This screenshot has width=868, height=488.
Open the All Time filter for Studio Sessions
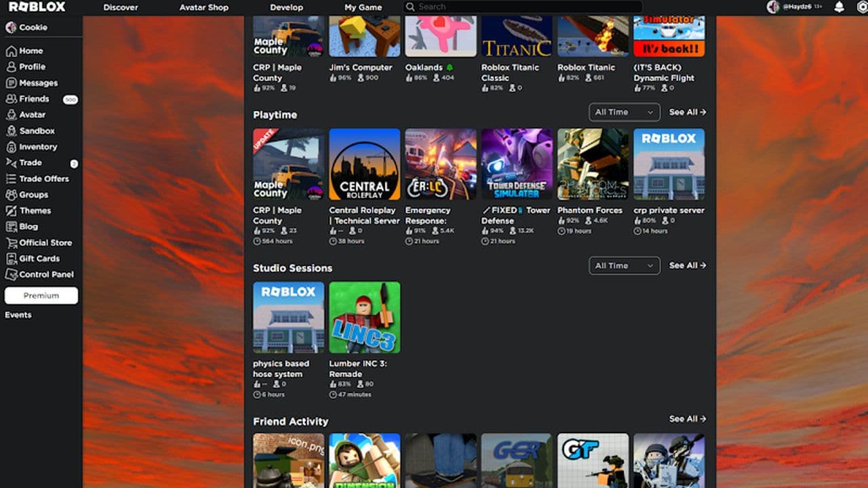(x=623, y=265)
